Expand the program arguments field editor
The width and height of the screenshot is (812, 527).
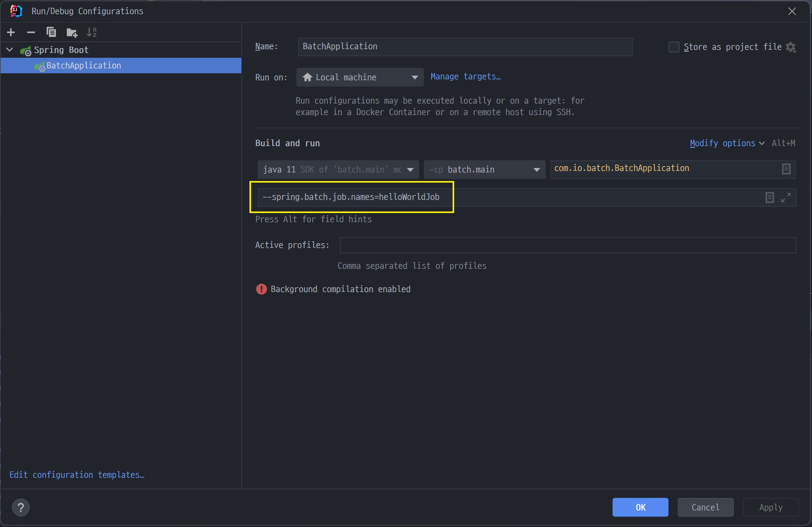tap(786, 198)
